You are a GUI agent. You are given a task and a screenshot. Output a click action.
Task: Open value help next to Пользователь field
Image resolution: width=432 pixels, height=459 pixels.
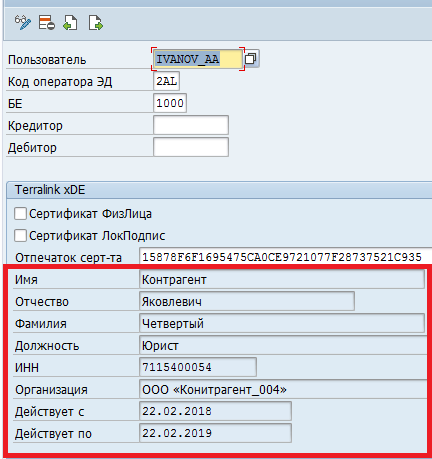coord(251,59)
